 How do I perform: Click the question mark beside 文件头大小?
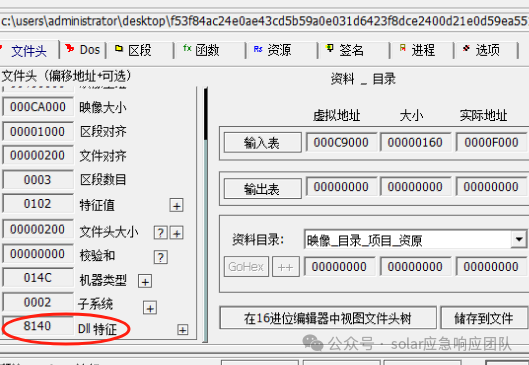click(x=161, y=233)
